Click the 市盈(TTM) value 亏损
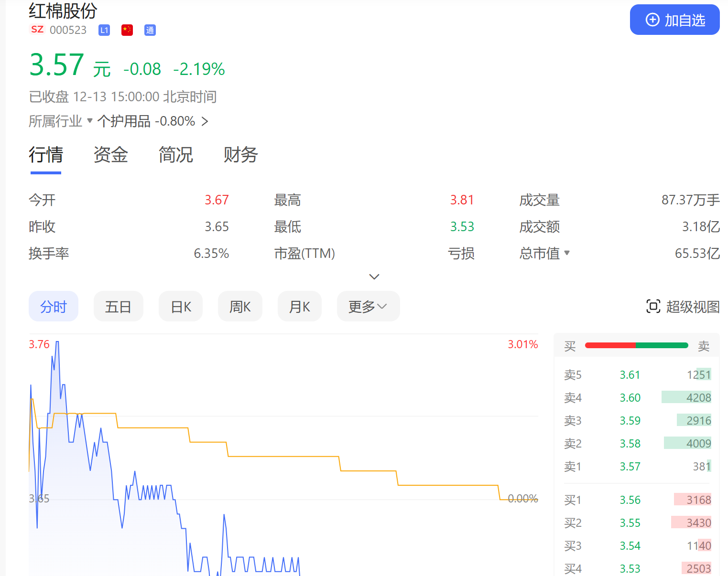The width and height of the screenshot is (728, 576). coord(461,253)
